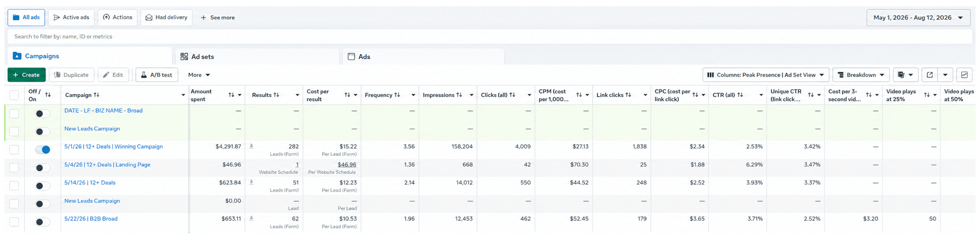Screen dimensions: 980x240
Task: Click the search filter input field
Action: pos(490,37)
